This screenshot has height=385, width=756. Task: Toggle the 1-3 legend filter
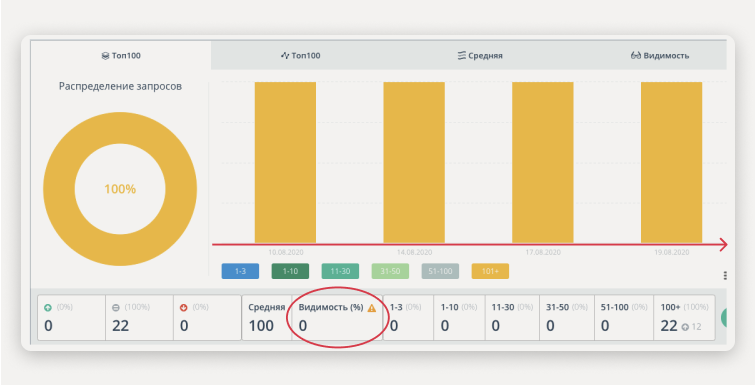tap(240, 271)
